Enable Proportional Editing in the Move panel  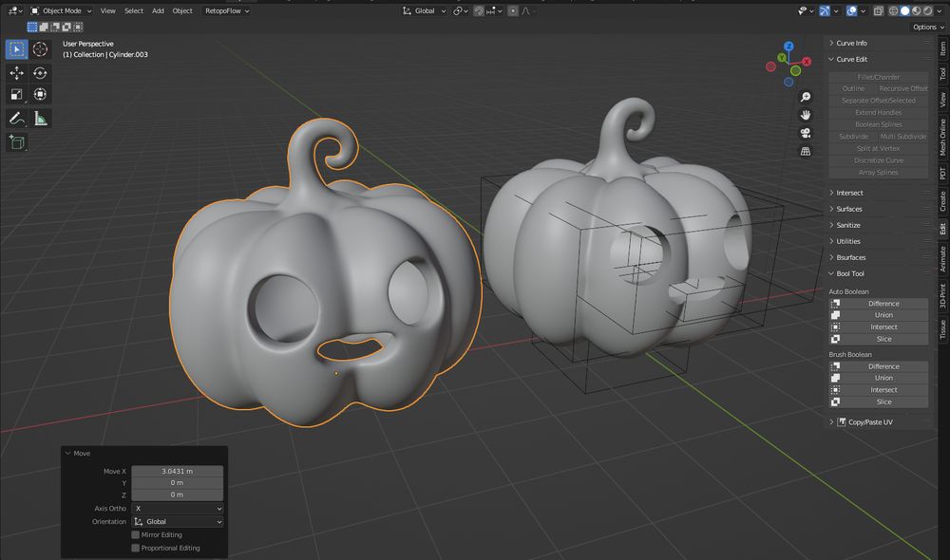135,548
